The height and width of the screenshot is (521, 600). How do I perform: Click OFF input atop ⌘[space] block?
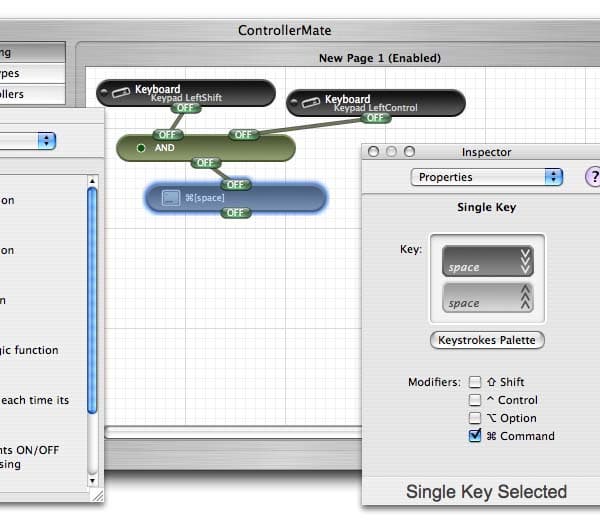[x=236, y=185]
